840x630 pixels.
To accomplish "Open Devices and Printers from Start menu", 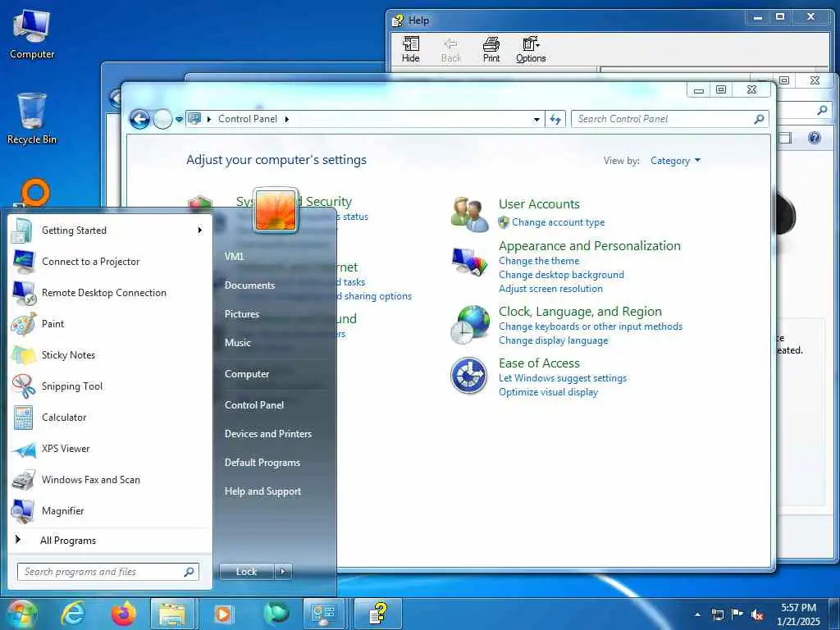I will click(x=268, y=434).
